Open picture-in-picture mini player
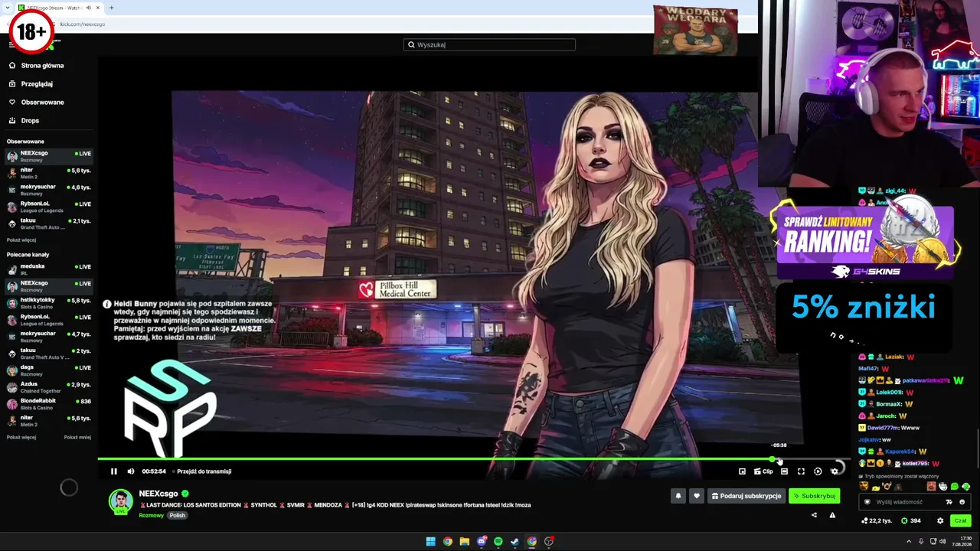 [742, 471]
